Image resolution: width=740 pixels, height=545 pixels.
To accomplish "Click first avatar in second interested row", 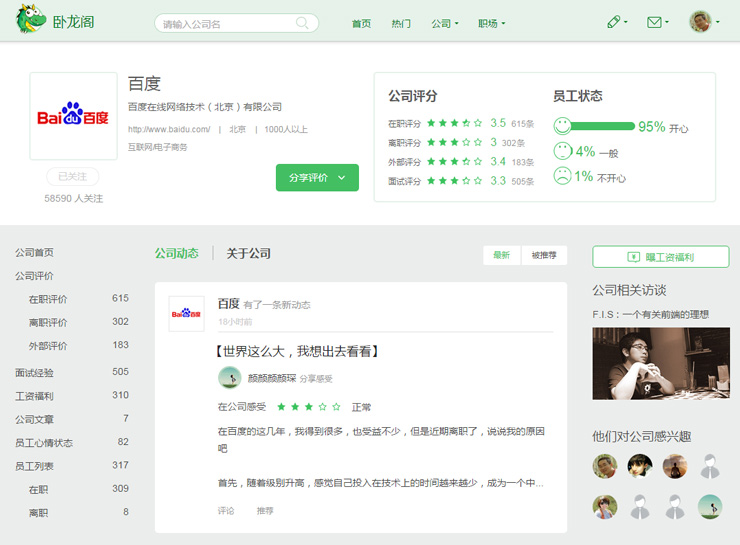I will [605, 507].
